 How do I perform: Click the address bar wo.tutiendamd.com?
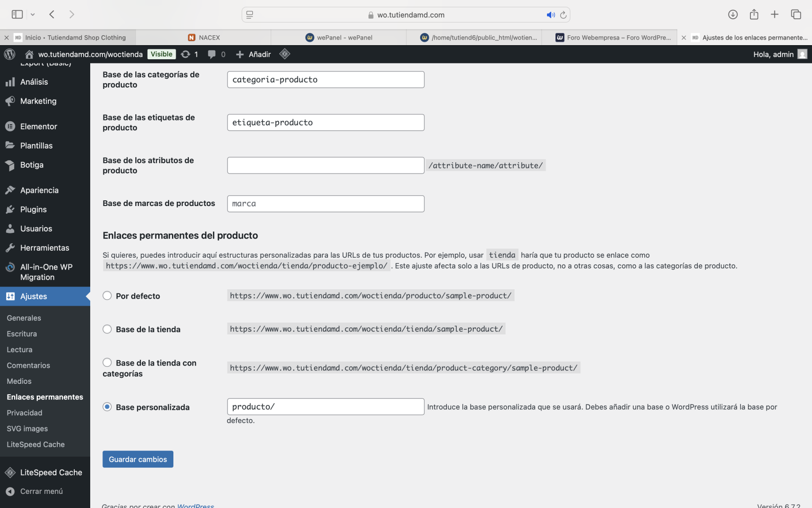(406, 15)
